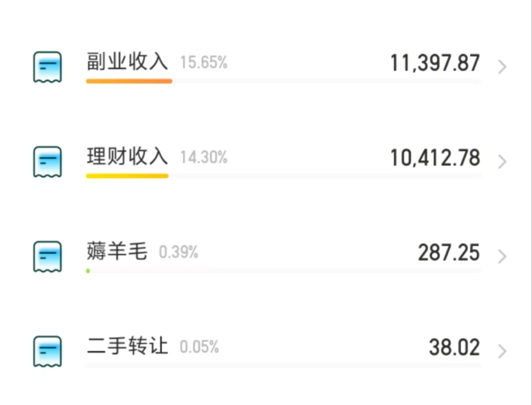
Task: Tap the 287.25 amount
Action: (449, 253)
